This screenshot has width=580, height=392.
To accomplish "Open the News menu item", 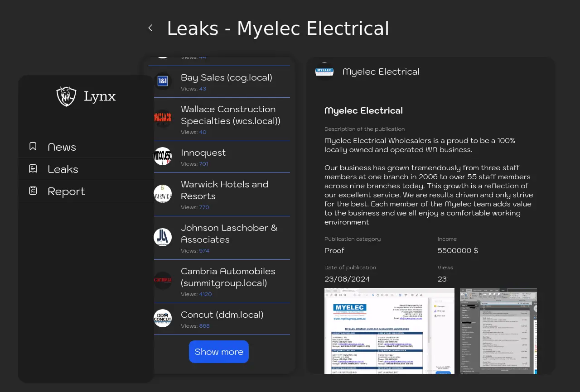I will click(62, 147).
